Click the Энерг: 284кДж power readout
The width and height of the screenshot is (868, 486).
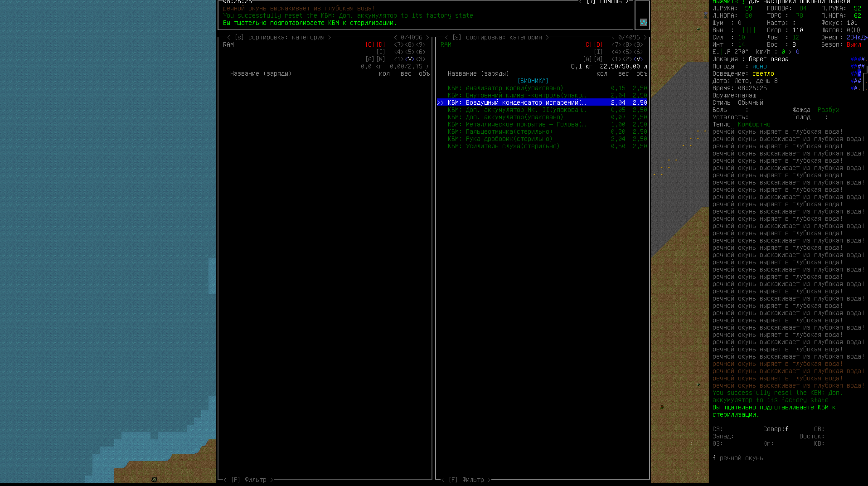[x=844, y=37]
